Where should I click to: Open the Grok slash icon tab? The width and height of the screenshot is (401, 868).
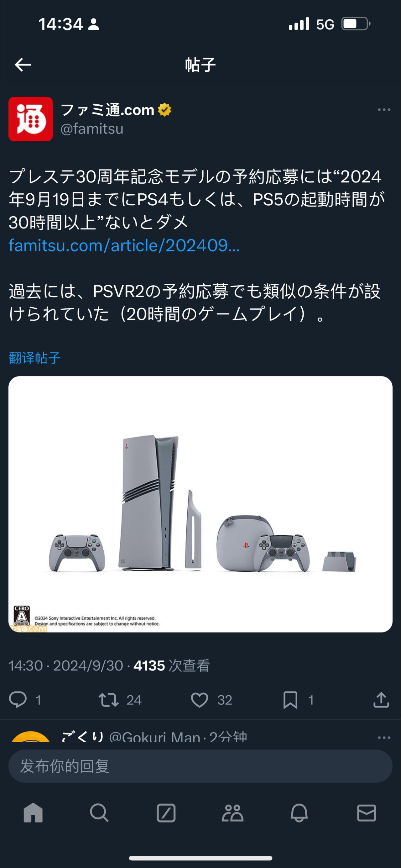point(166,813)
